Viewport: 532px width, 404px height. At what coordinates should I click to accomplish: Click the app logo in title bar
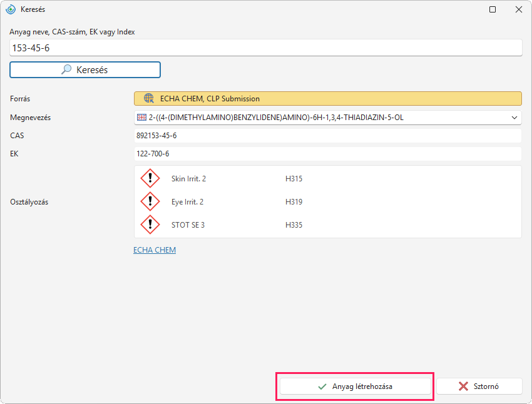coord(11,9)
